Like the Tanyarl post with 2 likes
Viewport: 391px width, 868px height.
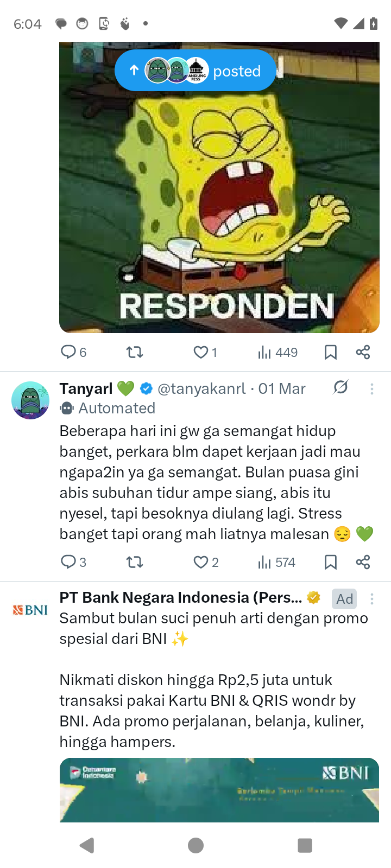206,562
